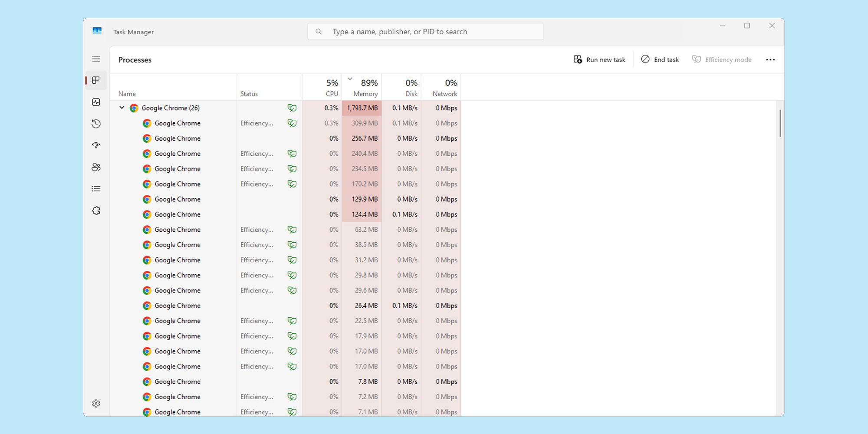Image resolution: width=868 pixels, height=434 pixels.
Task: Switch to the Processes page heading
Action: pos(135,59)
